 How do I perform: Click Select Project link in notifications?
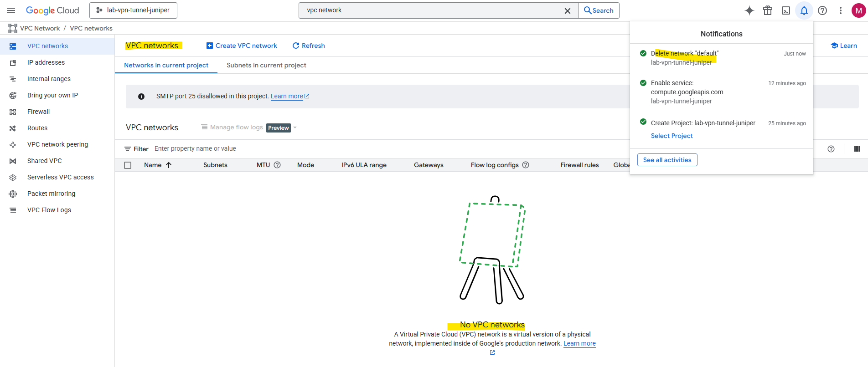[x=672, y=136]
